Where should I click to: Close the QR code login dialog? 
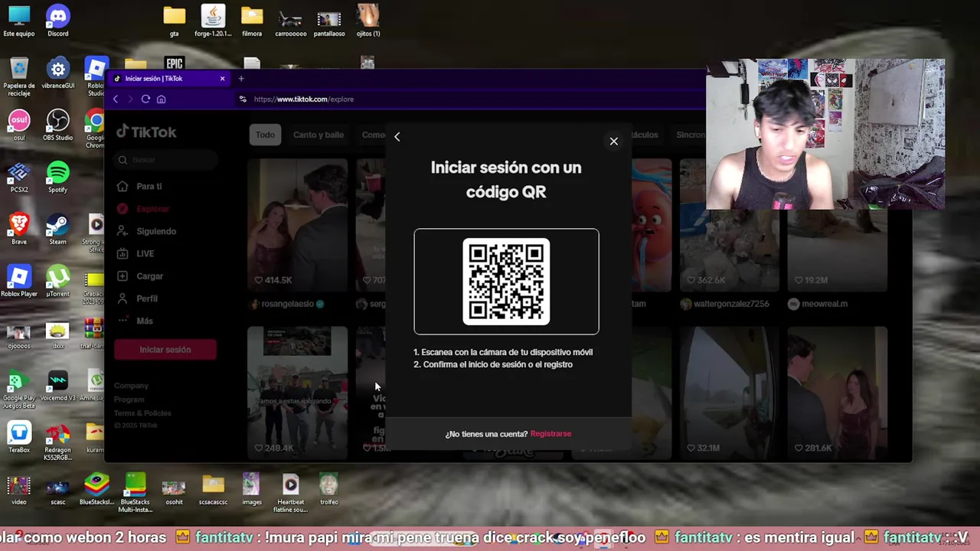613,141
